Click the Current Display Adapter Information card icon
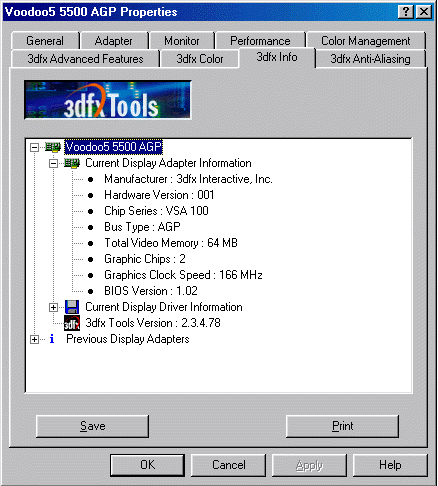 pos(72,163)
